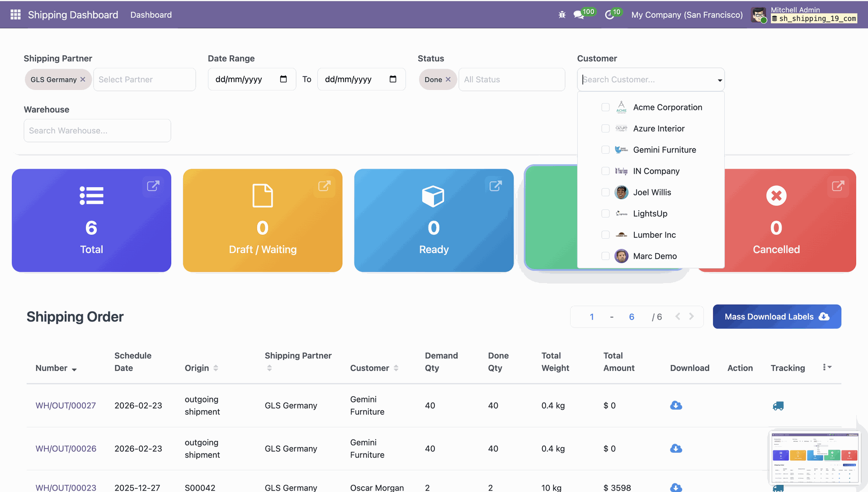Switch company via My Company (San Francisco)
The height and width of the screenshot is (492, 868).
[687, 15]
